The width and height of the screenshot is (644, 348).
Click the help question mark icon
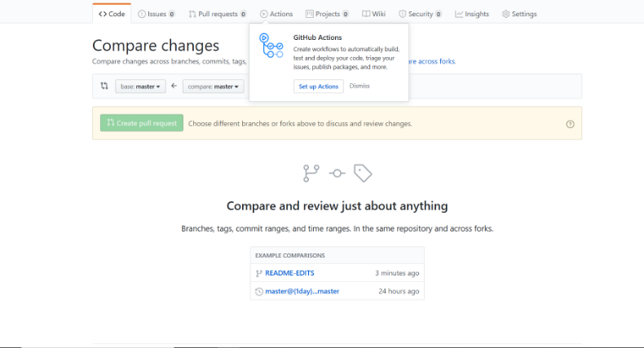tap(570, 124)
